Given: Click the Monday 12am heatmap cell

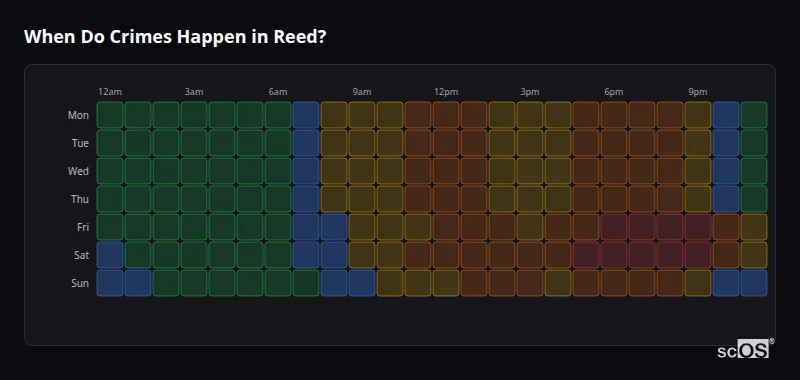Looking at the screenshot, I should tap(110, 115).
